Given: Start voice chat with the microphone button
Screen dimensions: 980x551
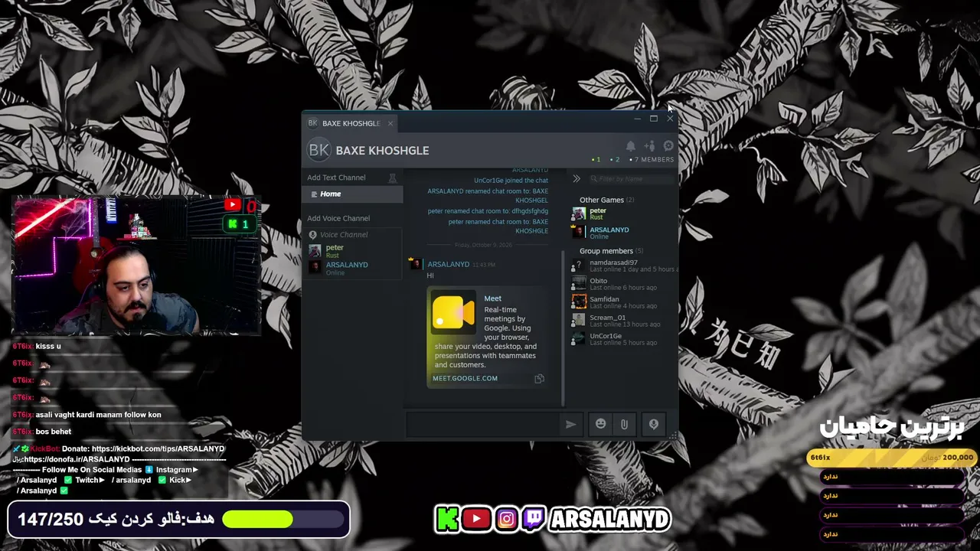Looking at the screenshot, I should click(653, 424).
